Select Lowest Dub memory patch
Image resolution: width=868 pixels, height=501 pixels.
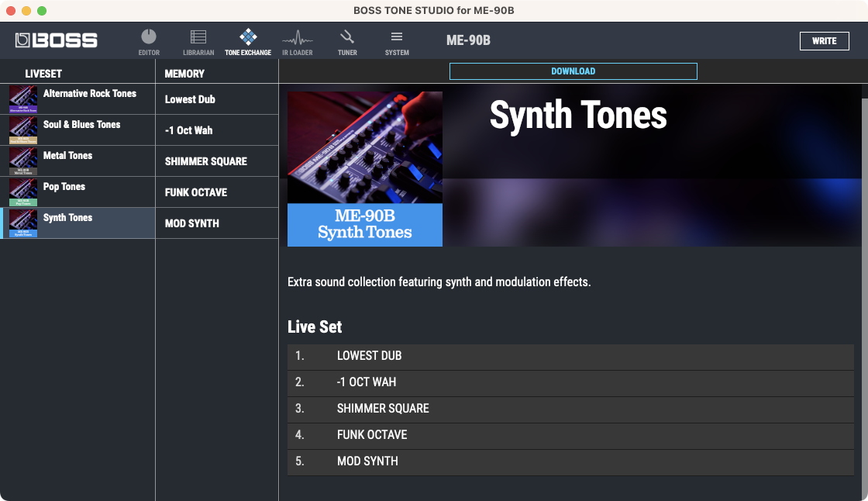190,99
